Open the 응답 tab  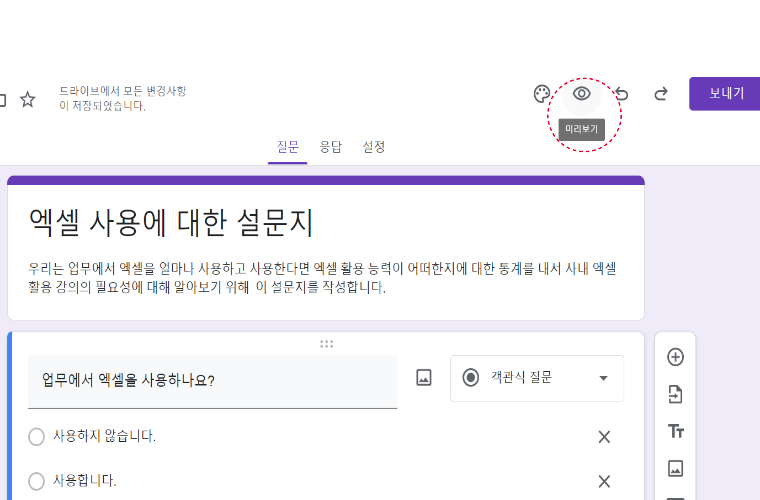[331, 147]
